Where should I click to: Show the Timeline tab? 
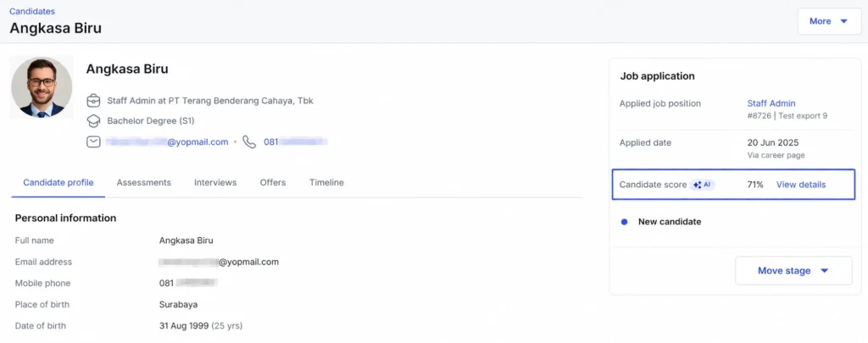[326, 183]
